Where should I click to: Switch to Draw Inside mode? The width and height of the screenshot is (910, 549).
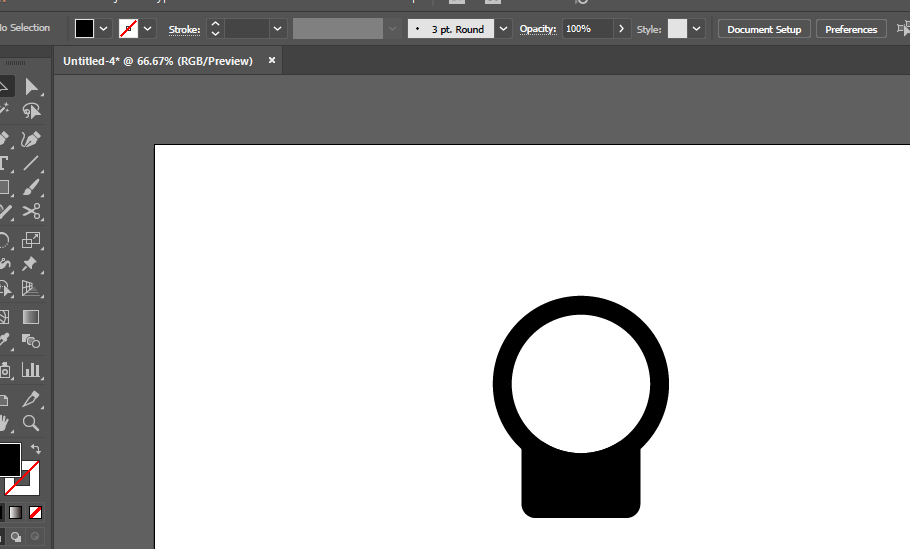click(x=35, y=537)
